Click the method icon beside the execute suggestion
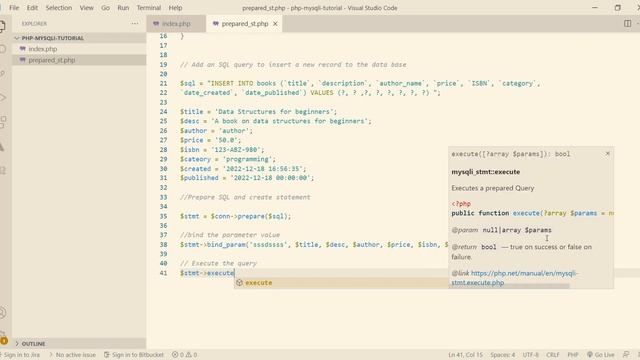The width and height of the screenshot is (640, 360). coord(240,282)
